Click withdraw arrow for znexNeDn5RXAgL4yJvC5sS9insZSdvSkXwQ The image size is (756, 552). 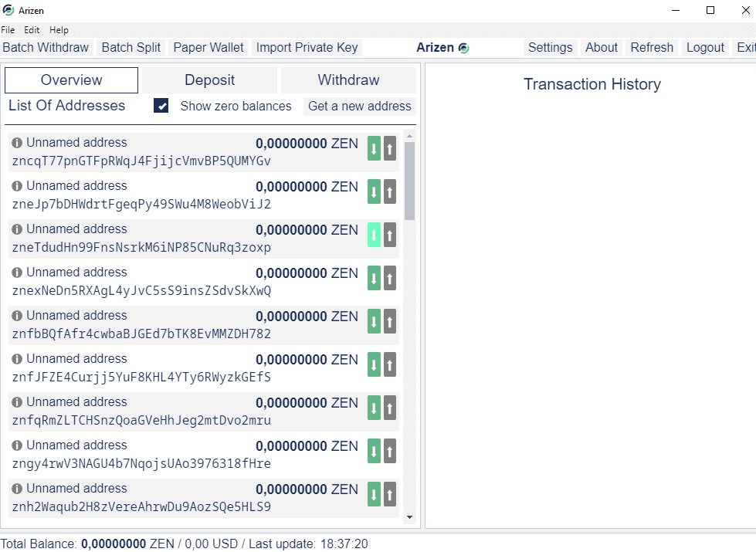click(x=389, y=278)
